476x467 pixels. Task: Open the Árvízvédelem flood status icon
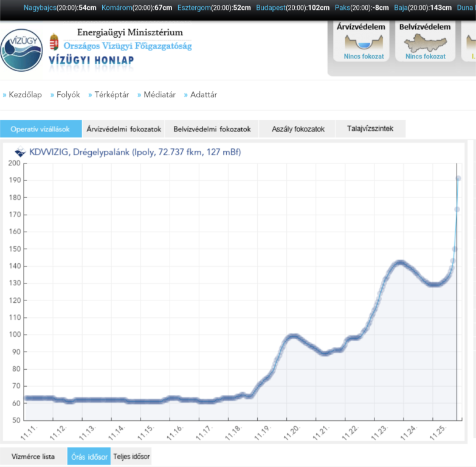coord(364,42)
